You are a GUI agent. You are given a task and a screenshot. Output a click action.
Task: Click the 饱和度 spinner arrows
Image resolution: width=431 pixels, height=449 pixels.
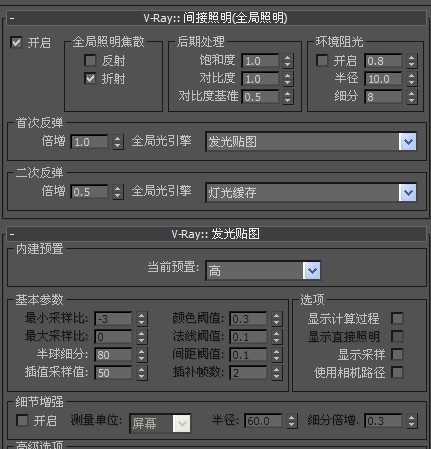point(288,61)
